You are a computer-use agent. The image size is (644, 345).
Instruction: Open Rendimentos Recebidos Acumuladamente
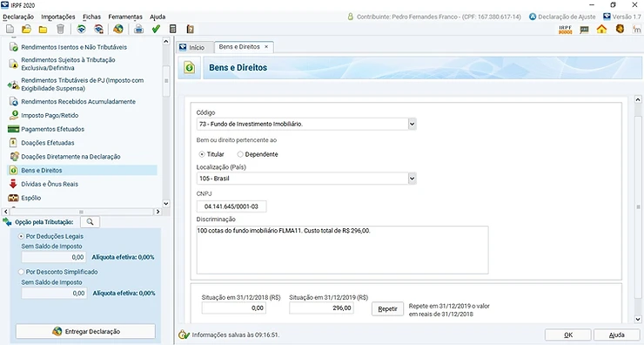pos(78,102)
